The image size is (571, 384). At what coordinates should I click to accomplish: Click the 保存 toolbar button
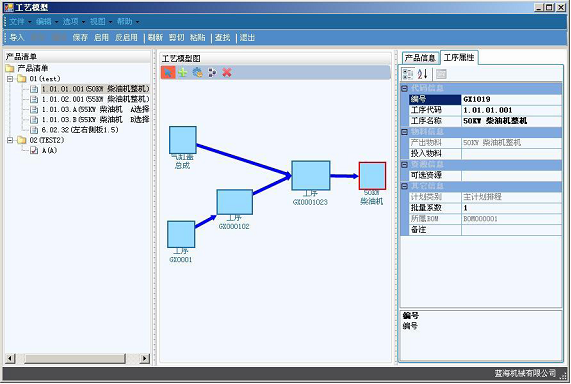tap(80, 37)
